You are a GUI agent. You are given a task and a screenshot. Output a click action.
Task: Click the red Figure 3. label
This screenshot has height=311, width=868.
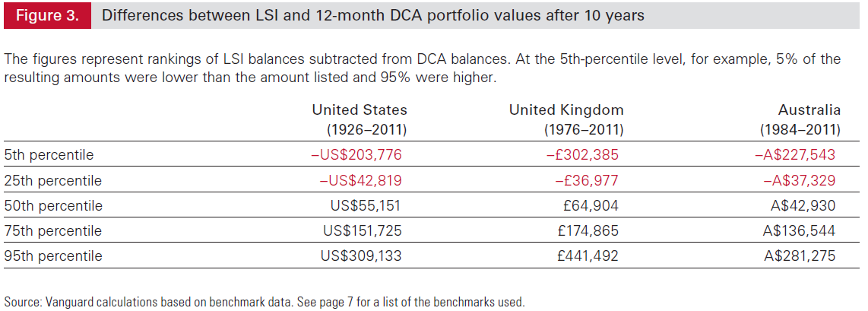(x=46, y=15)
